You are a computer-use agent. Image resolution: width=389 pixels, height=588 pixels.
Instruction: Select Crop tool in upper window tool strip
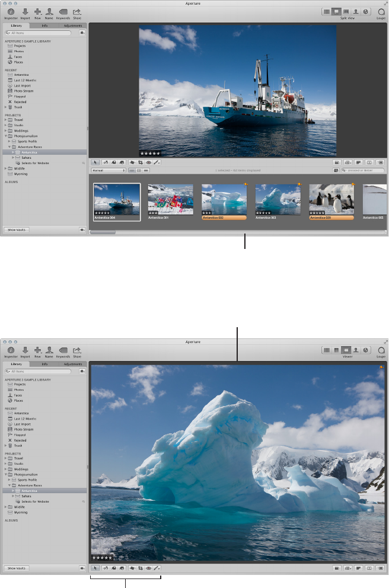141,162
